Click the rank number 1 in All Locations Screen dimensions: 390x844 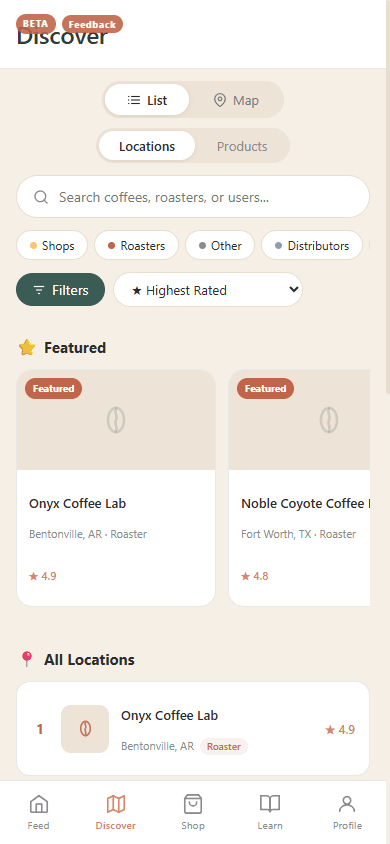(40, 729)
